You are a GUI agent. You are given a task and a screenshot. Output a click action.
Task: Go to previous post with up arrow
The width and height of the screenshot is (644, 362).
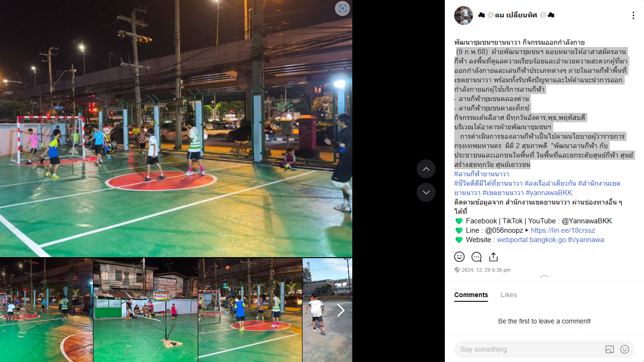click(426, 169)
